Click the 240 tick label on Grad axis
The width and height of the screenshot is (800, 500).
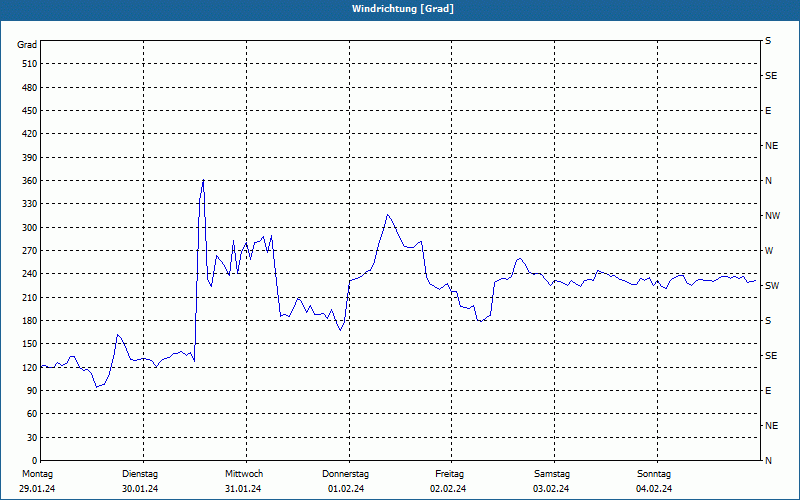[x=29, y=274]
